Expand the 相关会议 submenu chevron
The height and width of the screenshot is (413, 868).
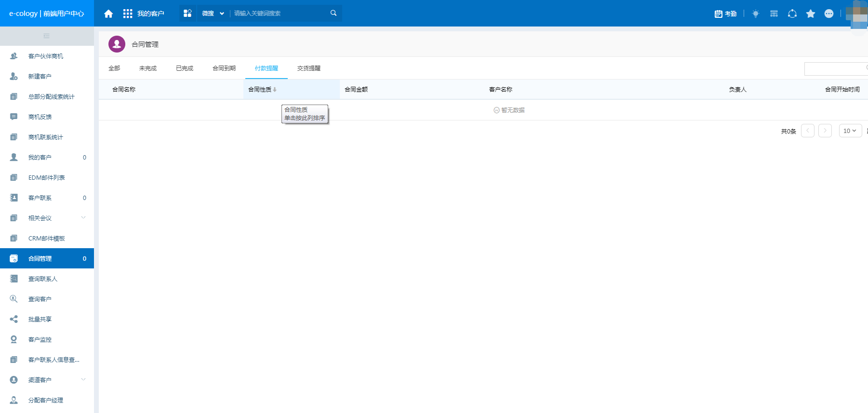coord(83,218)
